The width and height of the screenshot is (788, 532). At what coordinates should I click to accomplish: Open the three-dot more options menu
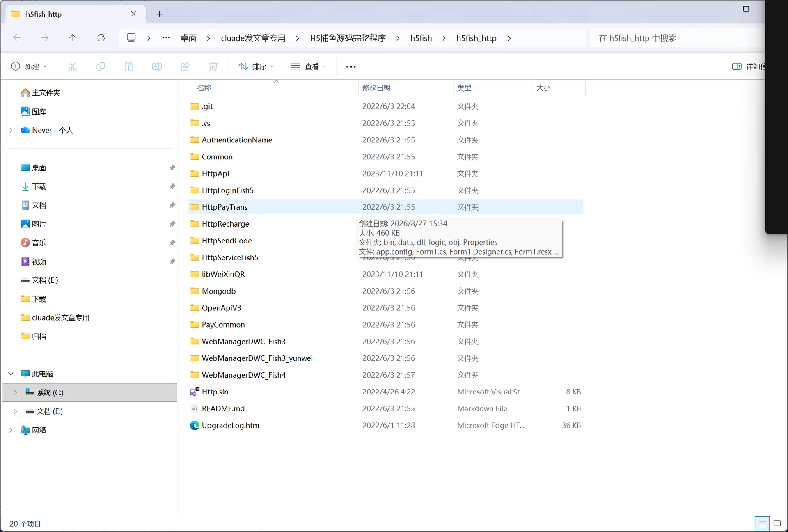351,66
